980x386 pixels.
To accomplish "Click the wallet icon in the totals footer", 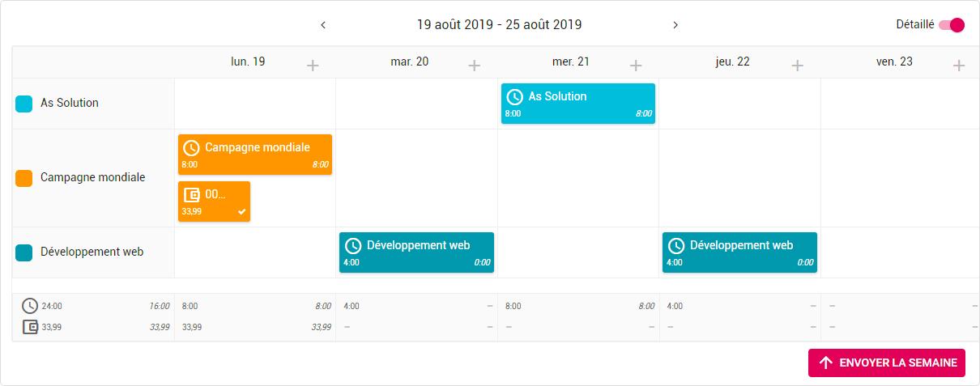I will point(30,328).
